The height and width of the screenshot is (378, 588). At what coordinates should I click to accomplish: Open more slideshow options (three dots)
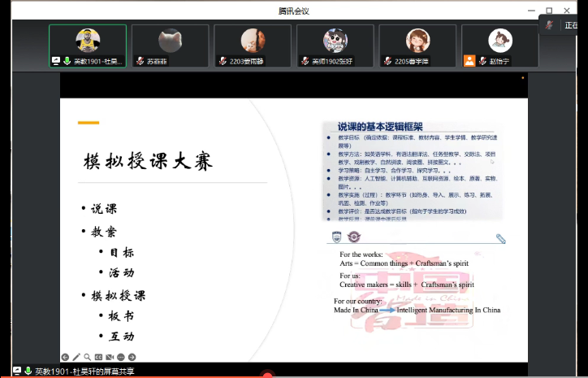121,357
